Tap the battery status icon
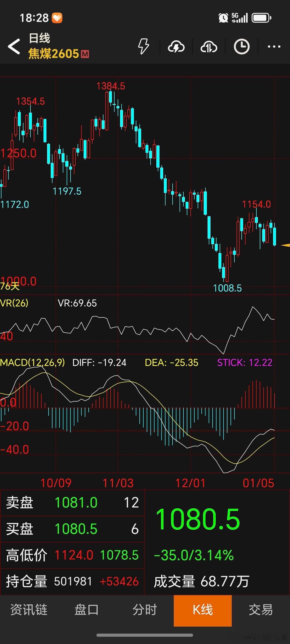Image resolution: width=290 pixels, height=644 pixels. point(261,18)
